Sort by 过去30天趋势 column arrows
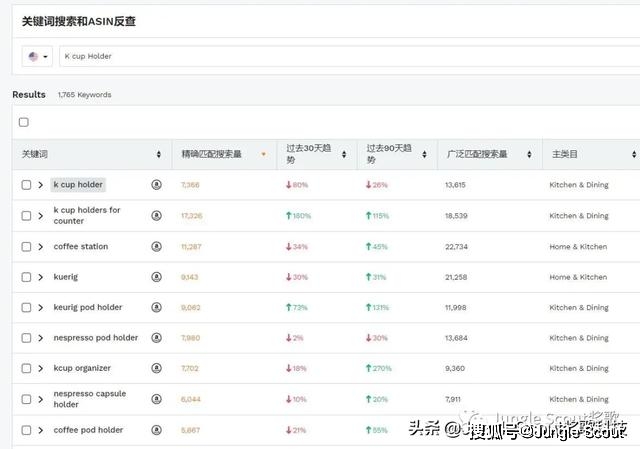The width and height of the screenshot is (640, 449). tap(344, 154)
